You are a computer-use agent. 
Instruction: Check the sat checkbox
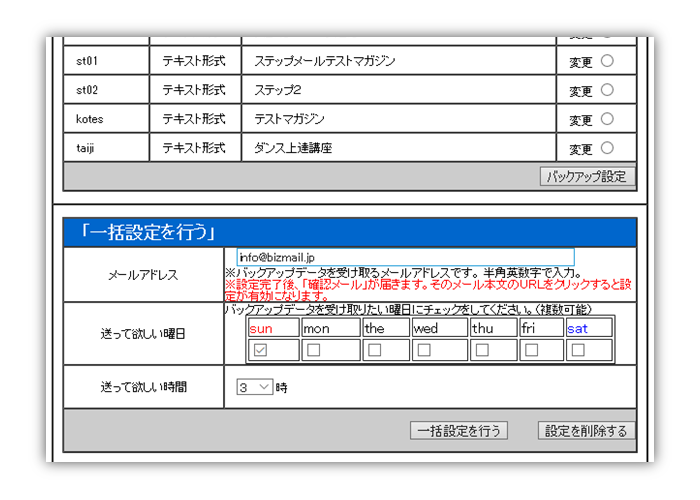pyautogui.click(x=578, y=350)
